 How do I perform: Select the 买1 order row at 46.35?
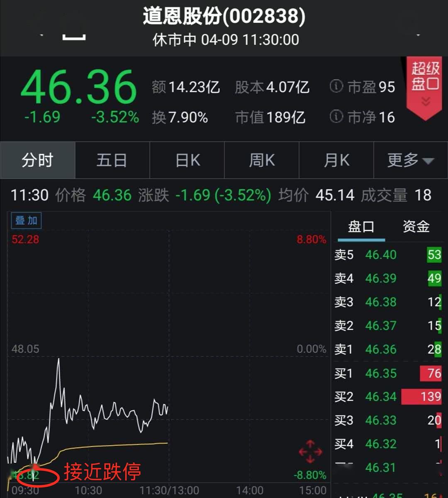(x=388, y=373)
